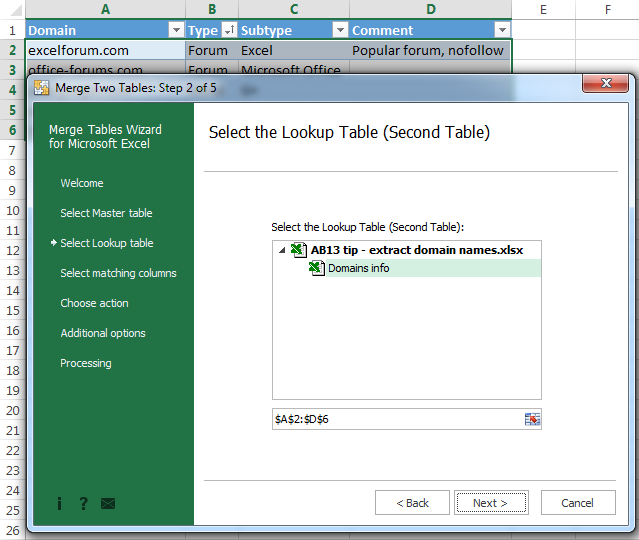Open the Domain column filter dropdown
639x540 pixels.
tap(176, 30)
